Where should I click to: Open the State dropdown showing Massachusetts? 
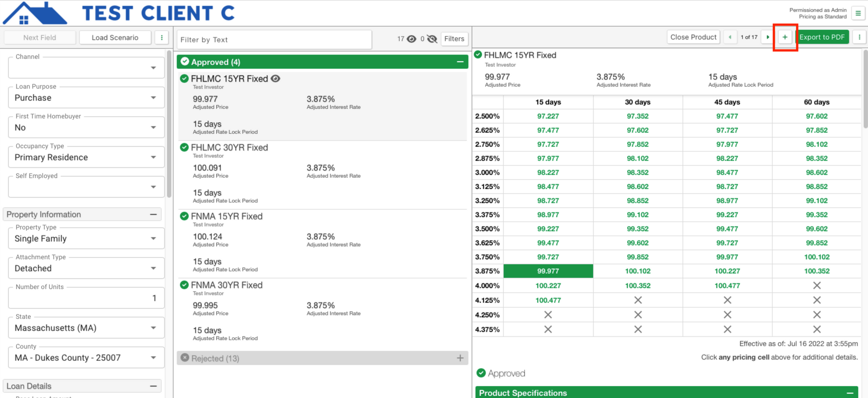(x=86, y=328)
